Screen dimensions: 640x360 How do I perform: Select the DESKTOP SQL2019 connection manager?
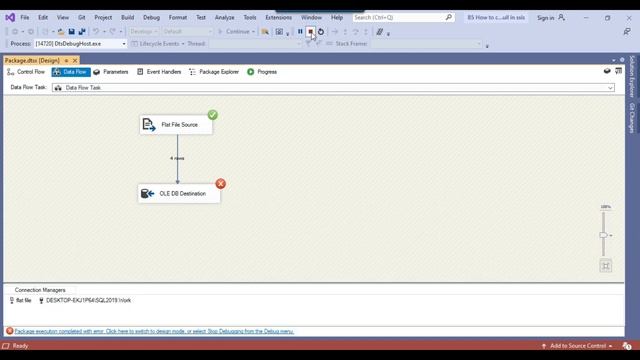pos(85,300)
